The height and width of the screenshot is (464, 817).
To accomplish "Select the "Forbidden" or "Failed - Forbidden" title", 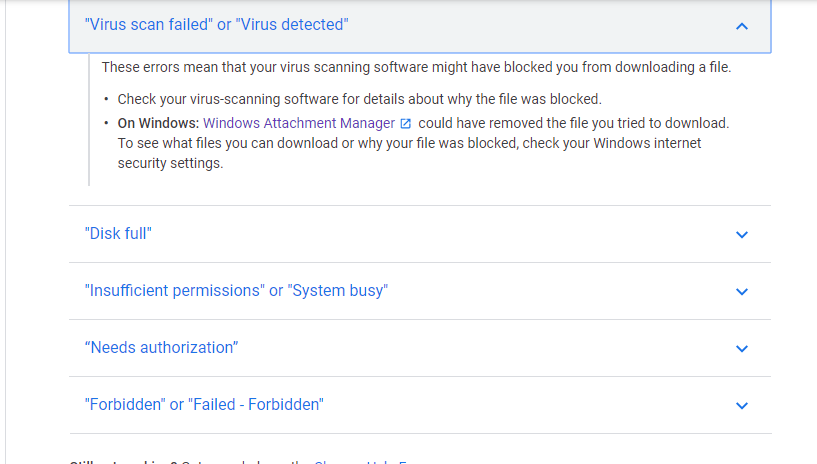I will click(204, 404).
